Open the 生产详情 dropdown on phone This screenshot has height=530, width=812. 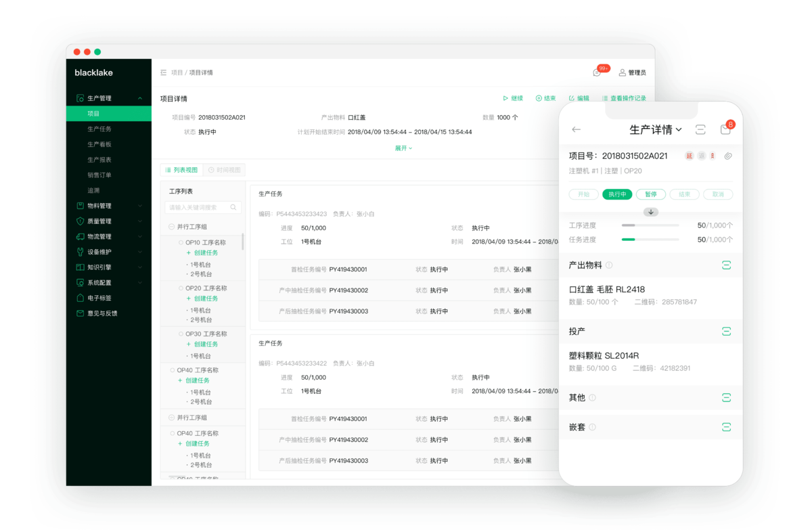tap(656, 129)
